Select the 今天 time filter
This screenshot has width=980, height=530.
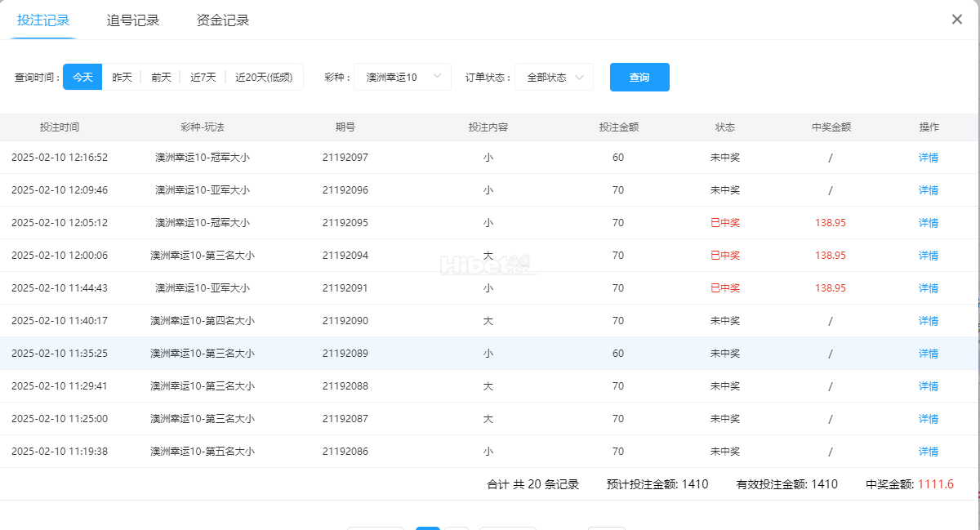82,77
